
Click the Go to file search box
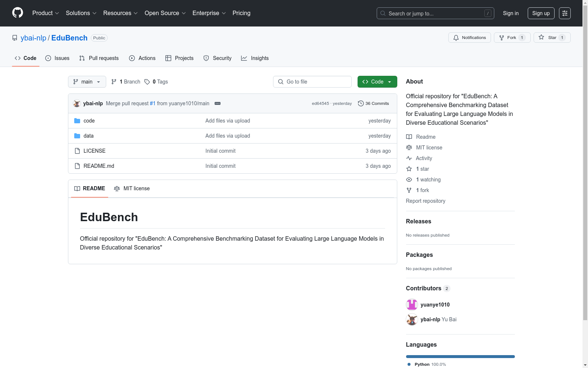coord(312,82)
